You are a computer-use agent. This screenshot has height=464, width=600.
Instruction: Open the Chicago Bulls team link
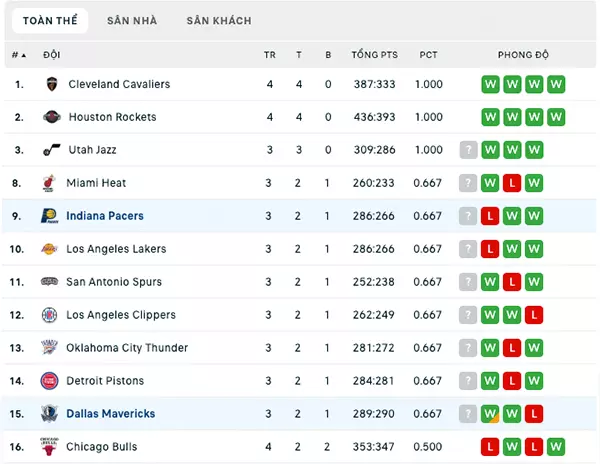point(101,447)
